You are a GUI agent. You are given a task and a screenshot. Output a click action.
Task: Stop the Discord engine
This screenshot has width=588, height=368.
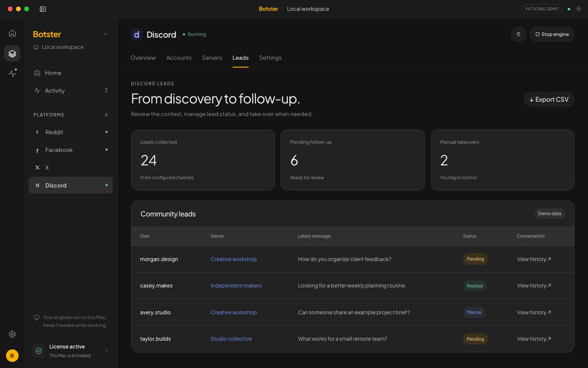(x=552, y=34)
